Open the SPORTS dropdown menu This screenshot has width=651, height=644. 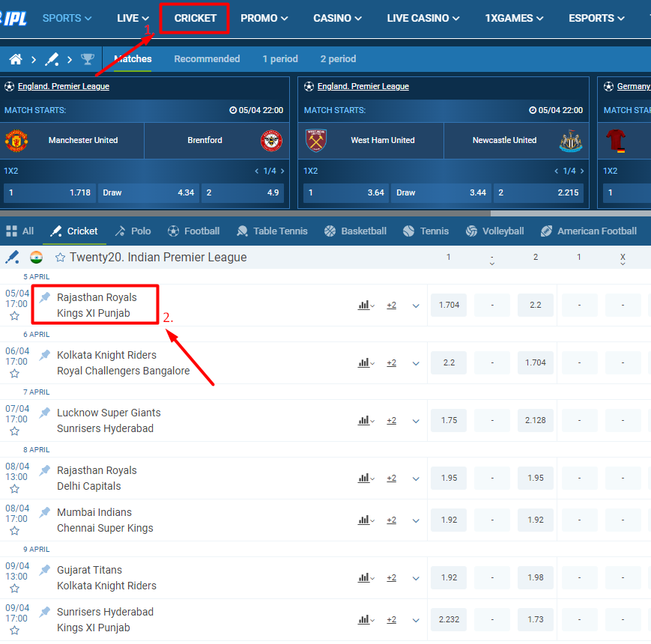(x=67, y=18)
